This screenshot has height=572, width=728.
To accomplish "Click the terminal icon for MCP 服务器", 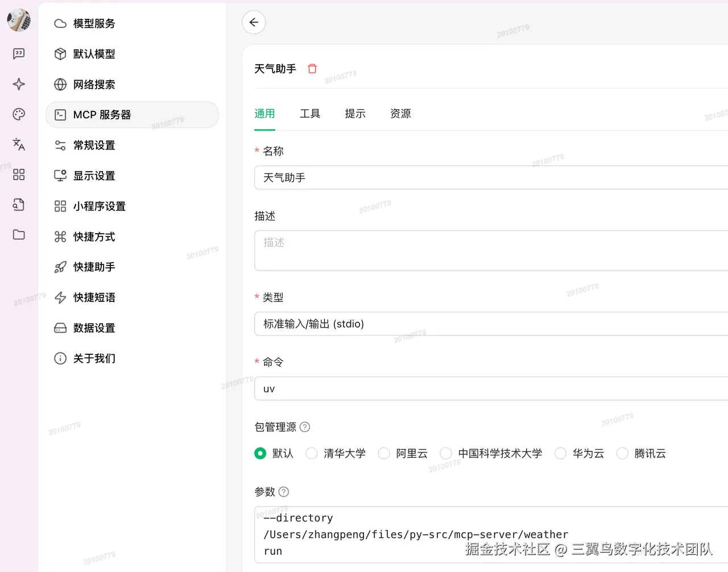I will coord(60,115).
